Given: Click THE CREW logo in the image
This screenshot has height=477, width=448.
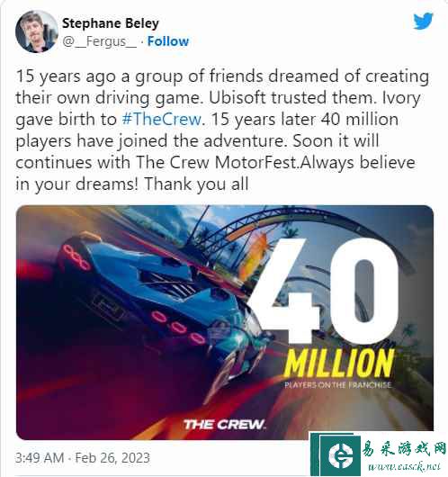Looking at the screenshot, I should click(225, 424).
